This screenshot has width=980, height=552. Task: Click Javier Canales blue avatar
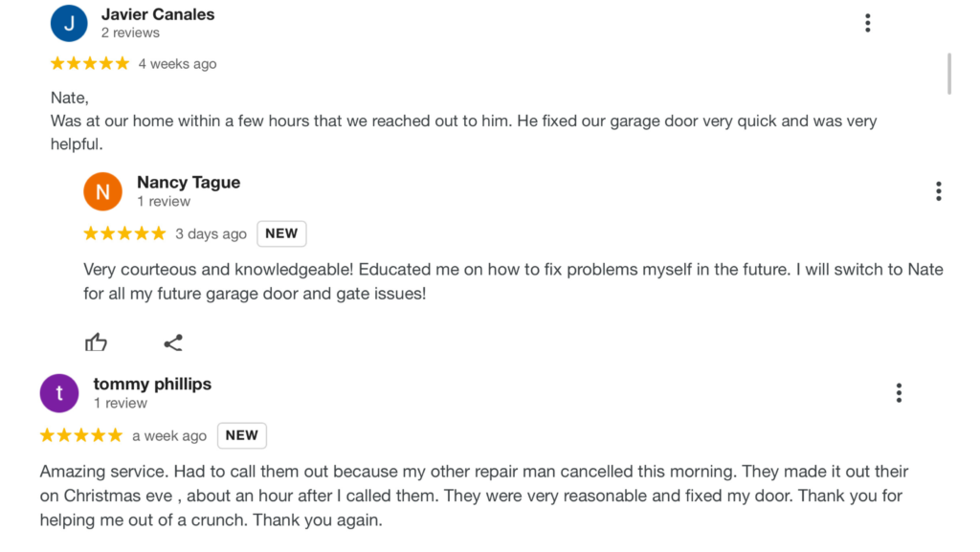(x=69, y=24)
